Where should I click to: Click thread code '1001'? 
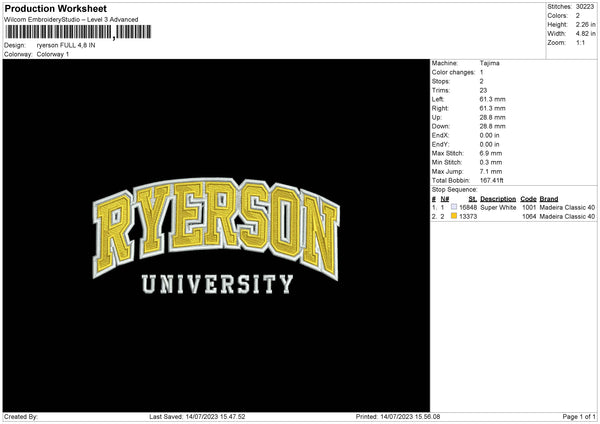(x=529, y=207)
